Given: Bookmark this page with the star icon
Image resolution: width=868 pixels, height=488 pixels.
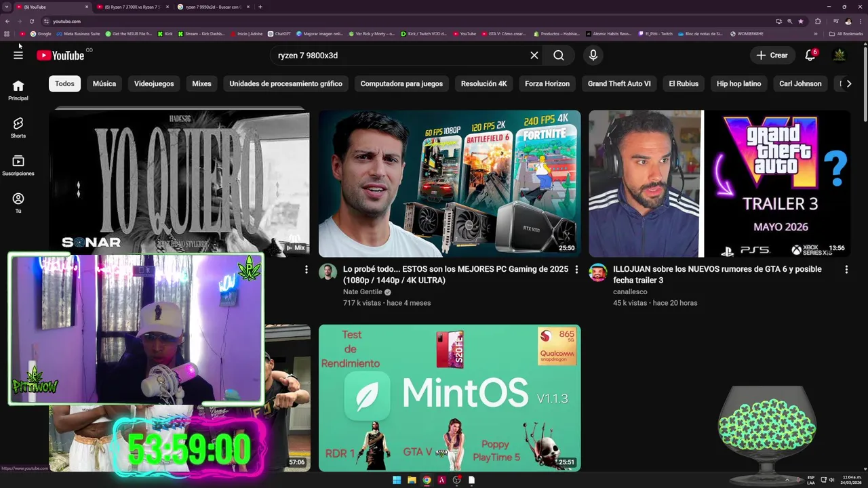Looking at the screenshot, I should coord(801,21).
